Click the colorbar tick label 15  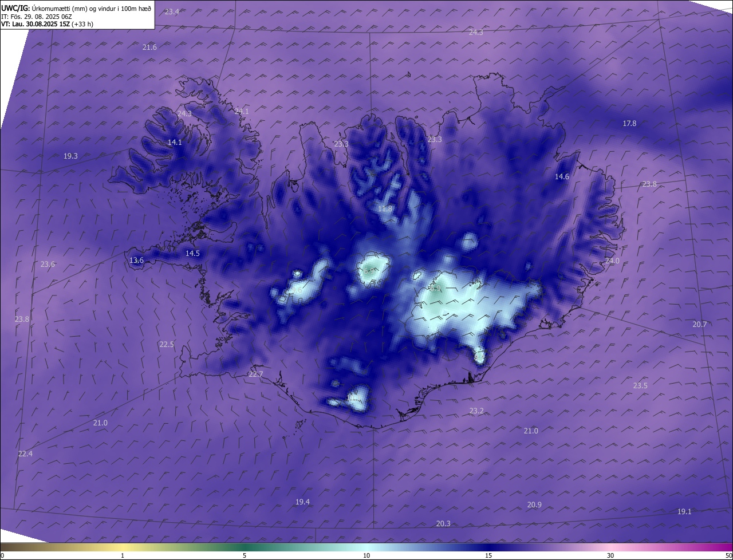click(488, 555)
